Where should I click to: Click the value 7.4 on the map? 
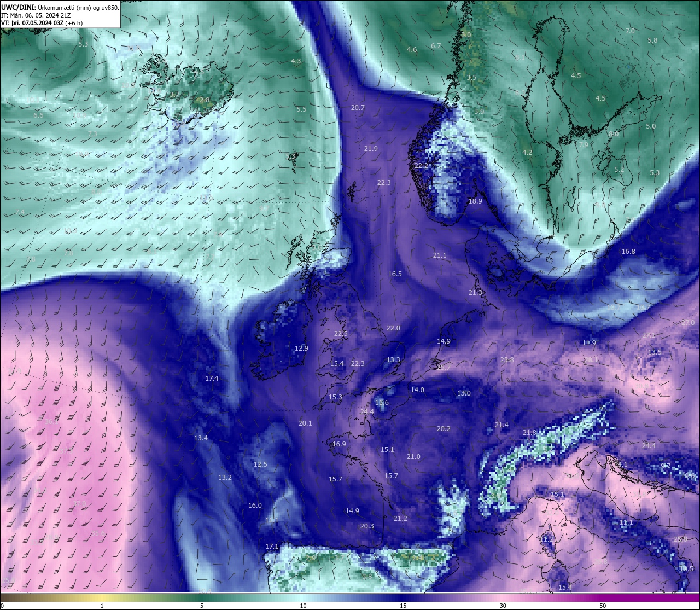click(20, 212)
